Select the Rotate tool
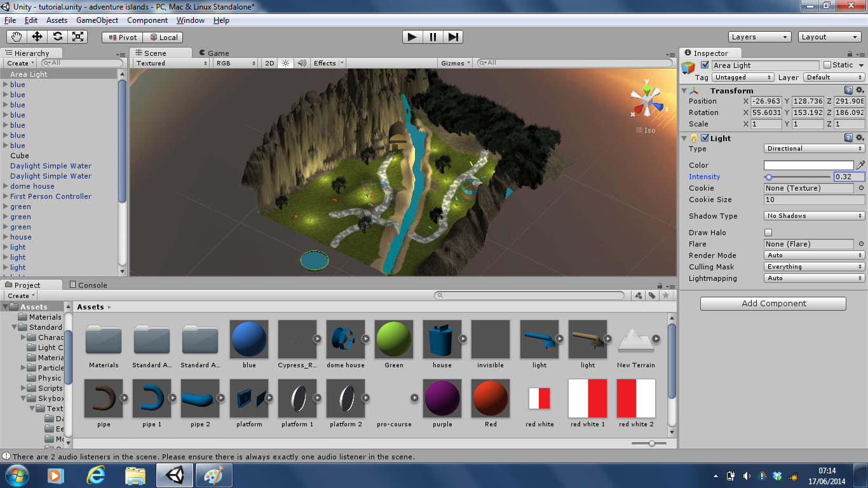This screenshot has height=488, width=868. point(57,37)
